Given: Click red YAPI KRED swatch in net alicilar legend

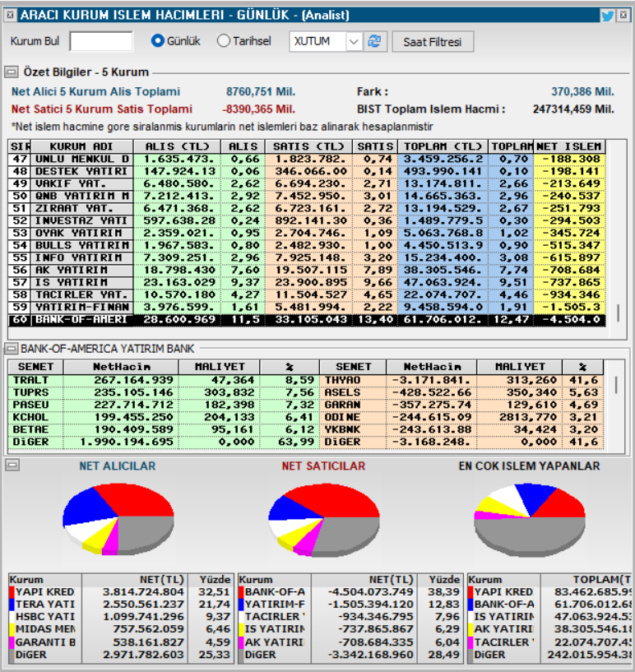Looking at the screenshot, I should [12, 592].
